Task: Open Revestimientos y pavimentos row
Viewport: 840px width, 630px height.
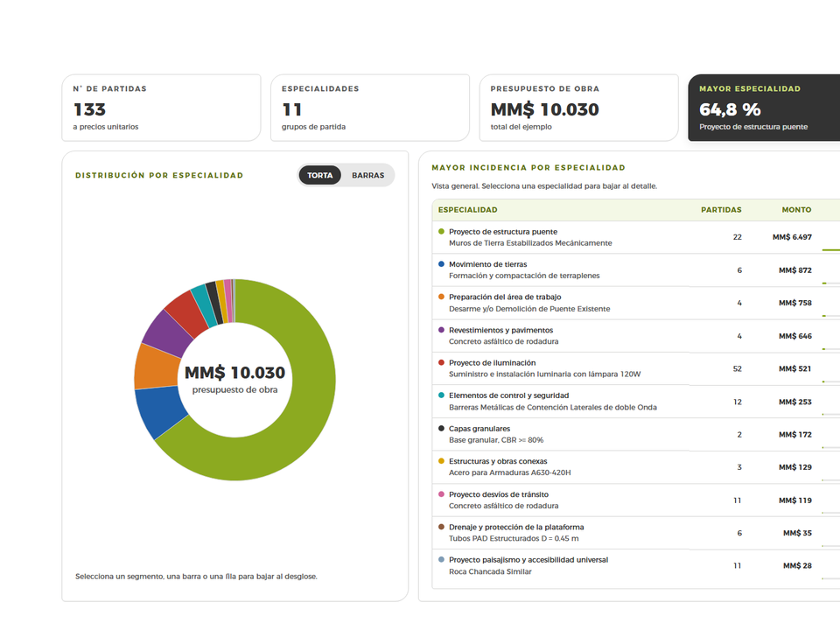Action: click(636, 336)
